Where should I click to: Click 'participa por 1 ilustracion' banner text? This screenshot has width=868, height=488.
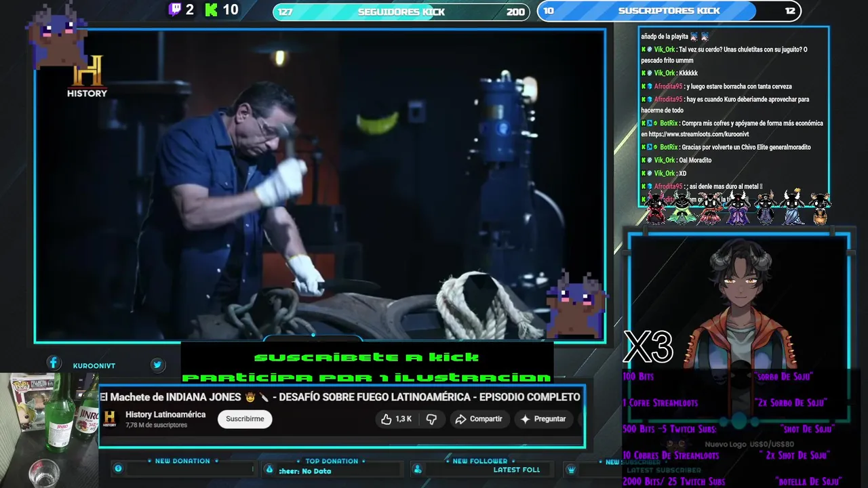tap(366, 377)
